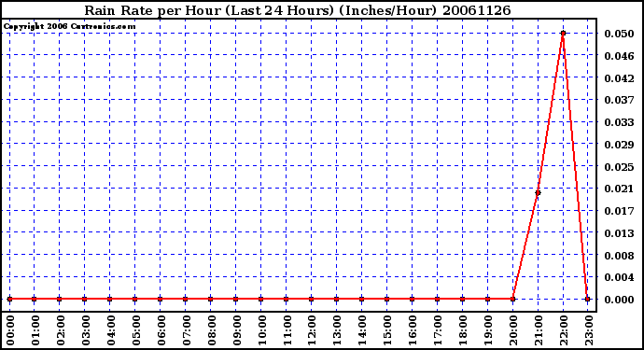This screenshot has height=350, width=644.
Task: Click the 0.021 y-axis label
Action: 619,189
